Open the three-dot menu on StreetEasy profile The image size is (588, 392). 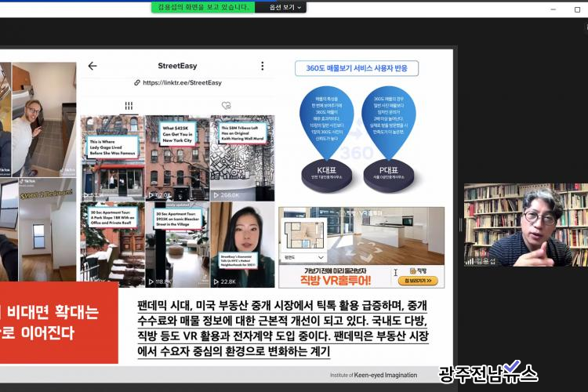[262, 66]
